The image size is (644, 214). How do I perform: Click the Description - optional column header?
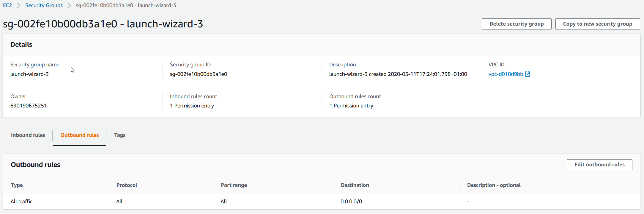click(494, 185)
